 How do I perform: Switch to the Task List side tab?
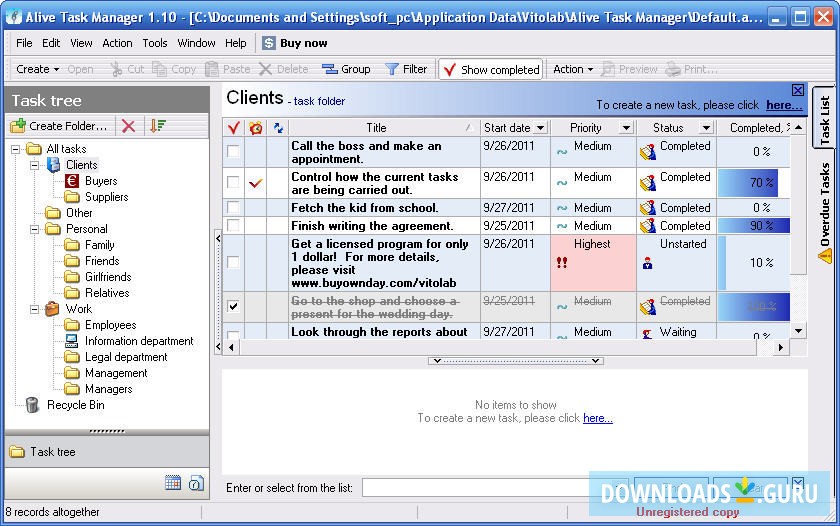(x=824, y=119)
